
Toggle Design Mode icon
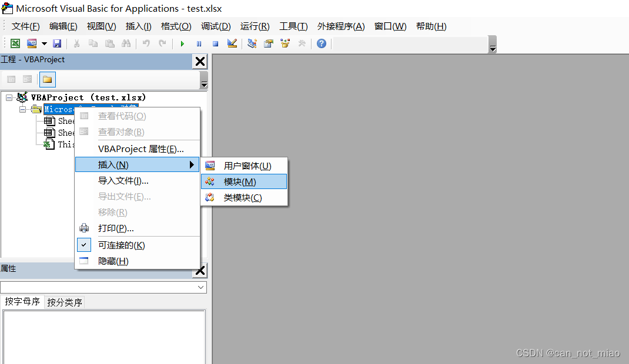click(232, 43)
